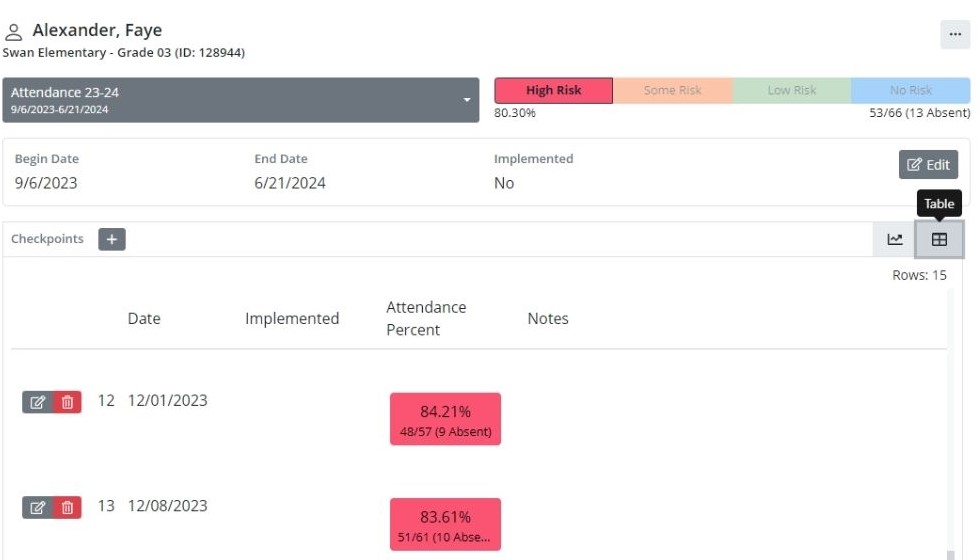
Task: Select the Low Risk level segment
Action: click(791, 90)
